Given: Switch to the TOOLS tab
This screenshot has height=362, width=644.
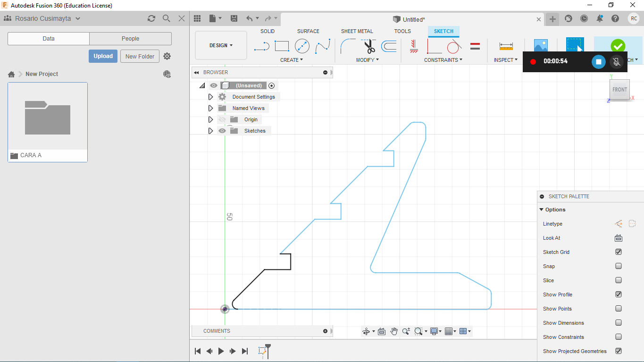Looking at the screenshot, I should point(402,31).
